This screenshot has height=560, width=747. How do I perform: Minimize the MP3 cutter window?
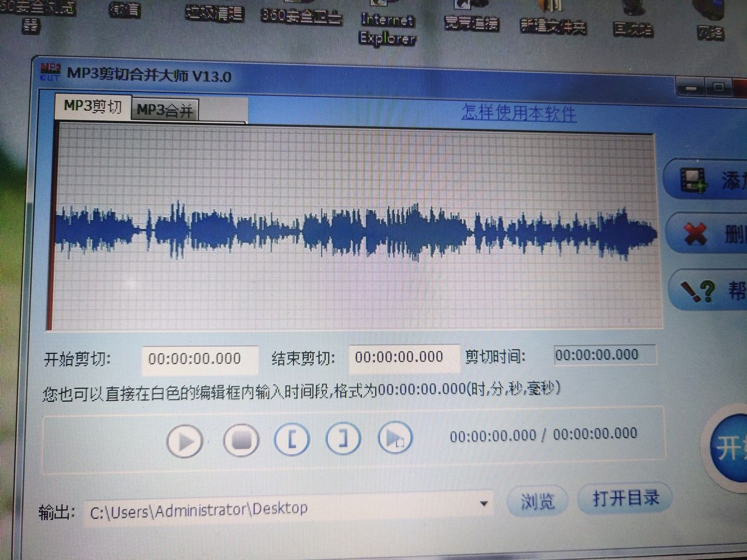(690, 87)
